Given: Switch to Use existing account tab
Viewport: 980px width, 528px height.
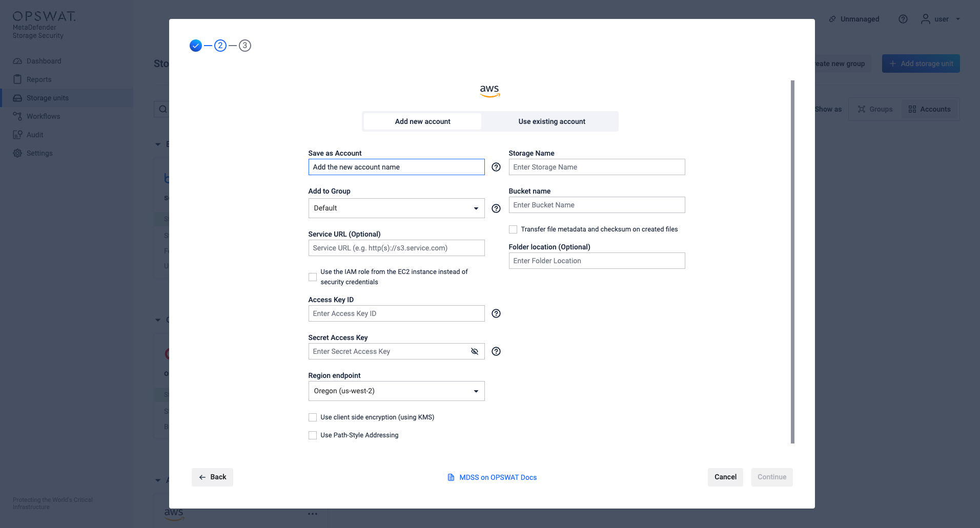Looking at the screenshot, I should [552, 121].
